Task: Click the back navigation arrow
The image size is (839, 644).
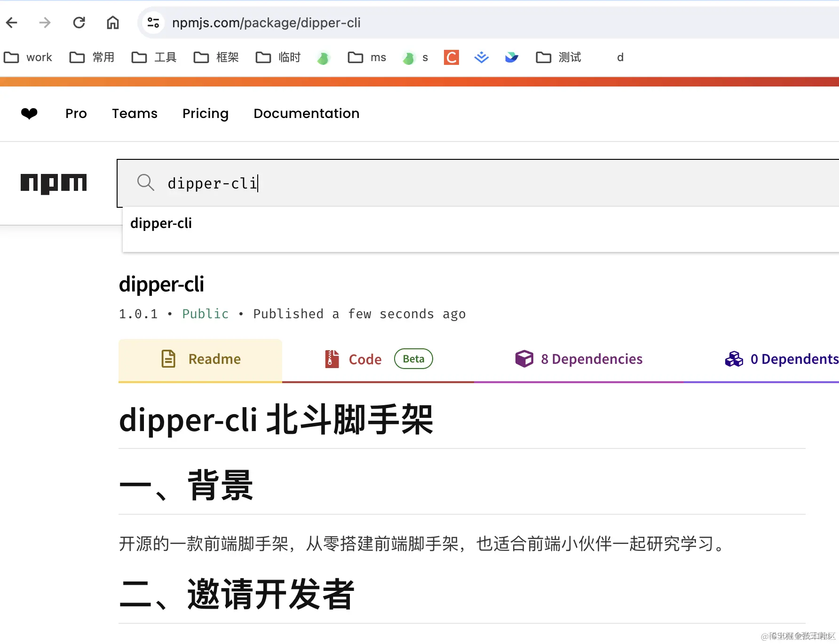Action: click(11, 22)
